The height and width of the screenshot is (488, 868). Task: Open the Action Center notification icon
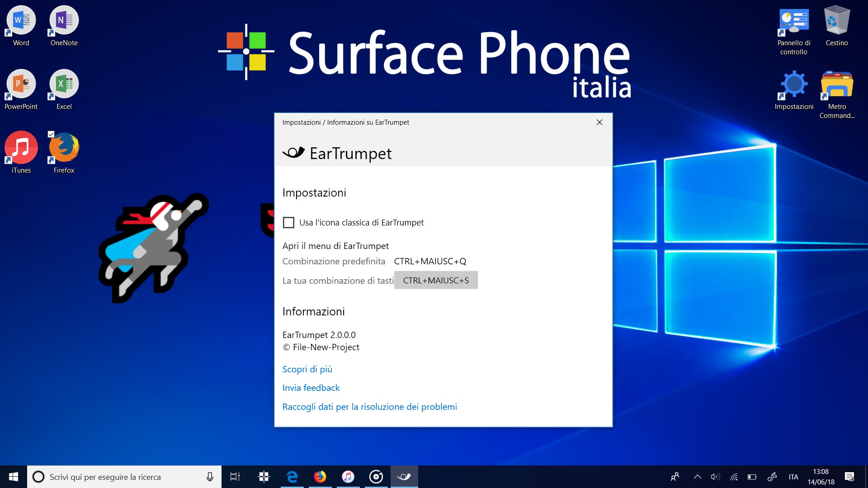849,477
